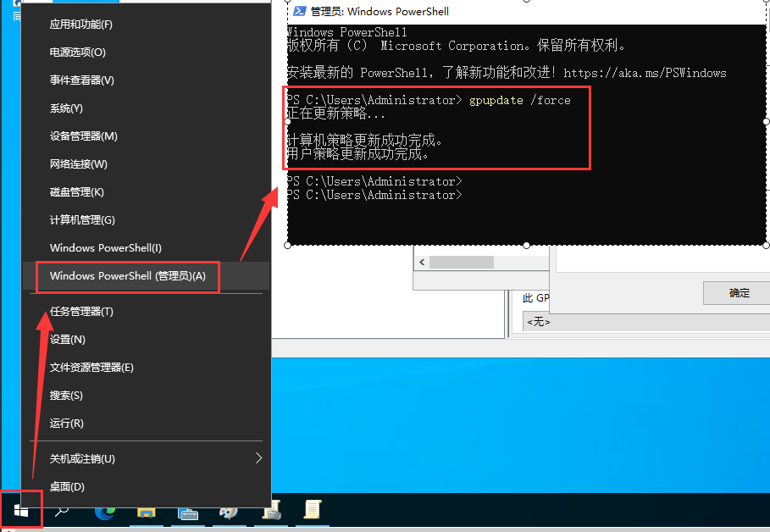
Task: Click the 确定 button
Action: click(739, 293)
